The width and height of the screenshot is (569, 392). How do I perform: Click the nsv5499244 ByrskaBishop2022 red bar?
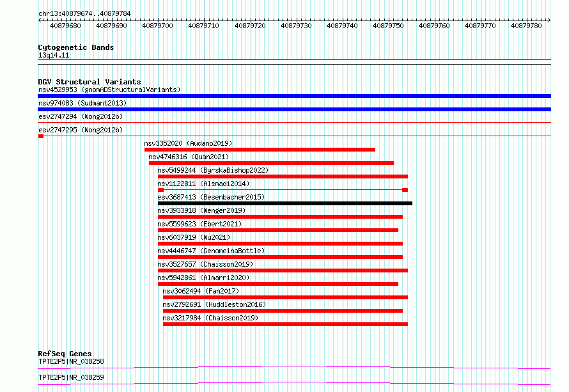(x=283, y=176)
